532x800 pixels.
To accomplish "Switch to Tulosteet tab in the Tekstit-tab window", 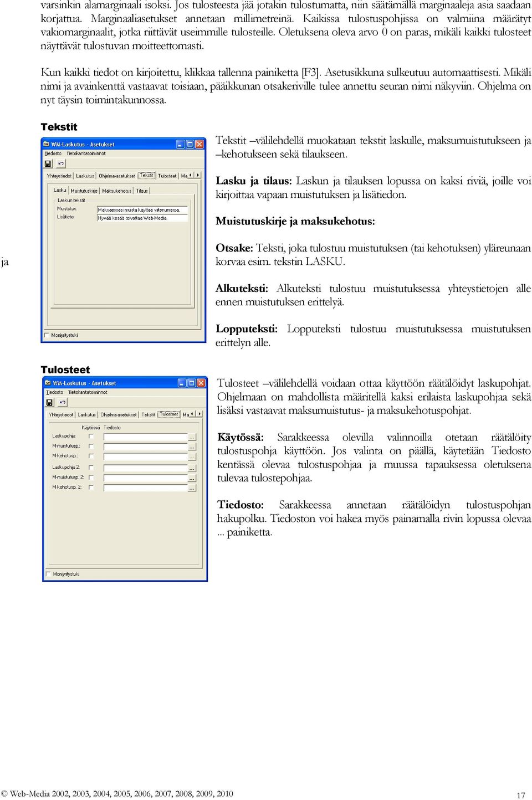I will click(x=167, y=176).
